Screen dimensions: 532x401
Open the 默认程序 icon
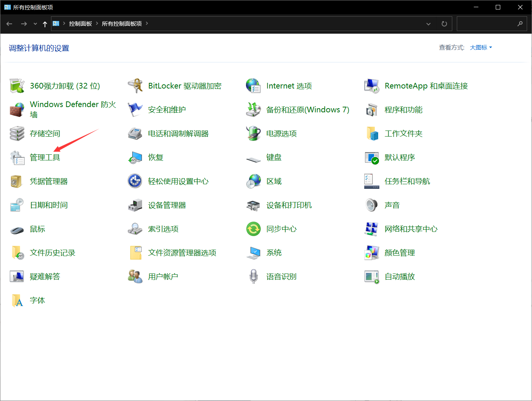pos(372,157)
